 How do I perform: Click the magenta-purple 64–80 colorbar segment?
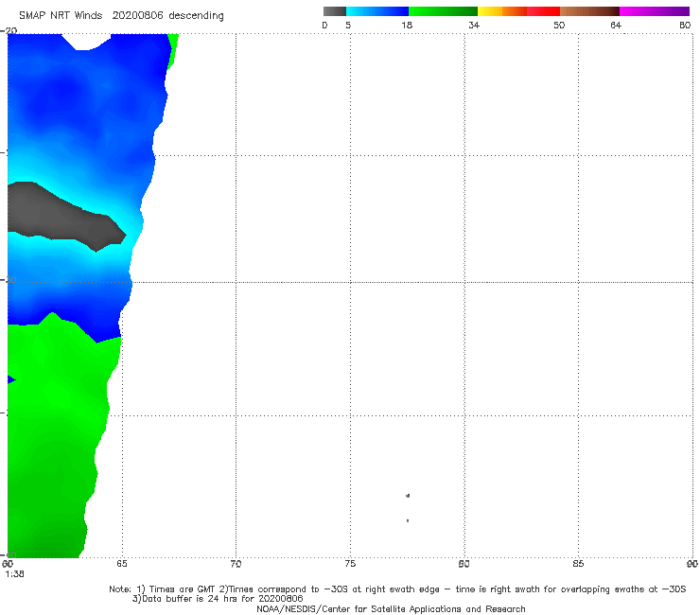(655, 11)
